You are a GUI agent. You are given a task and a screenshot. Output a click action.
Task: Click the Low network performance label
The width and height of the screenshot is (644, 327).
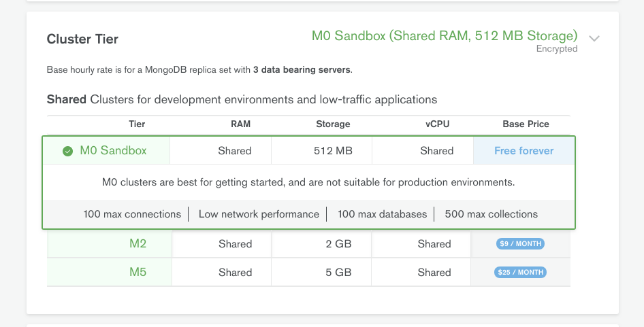(x=259, y=214)
